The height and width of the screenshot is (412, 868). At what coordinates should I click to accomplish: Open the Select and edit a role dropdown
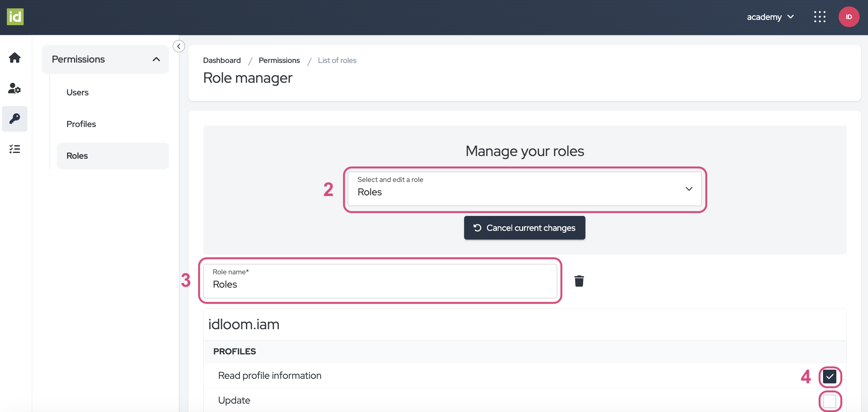point(524,189)
